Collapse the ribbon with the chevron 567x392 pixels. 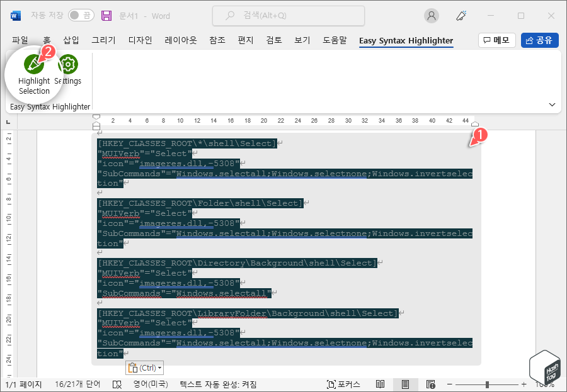(552, 105)
